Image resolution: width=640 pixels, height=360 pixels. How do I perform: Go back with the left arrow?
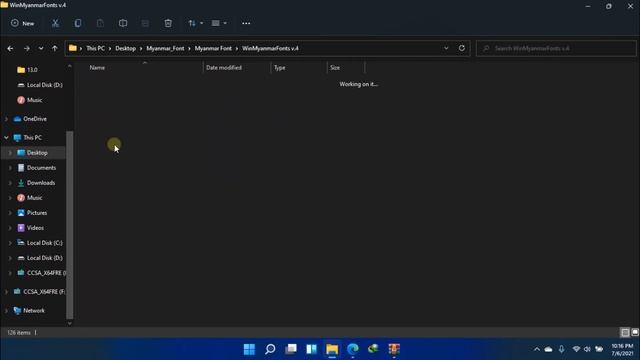10,49
